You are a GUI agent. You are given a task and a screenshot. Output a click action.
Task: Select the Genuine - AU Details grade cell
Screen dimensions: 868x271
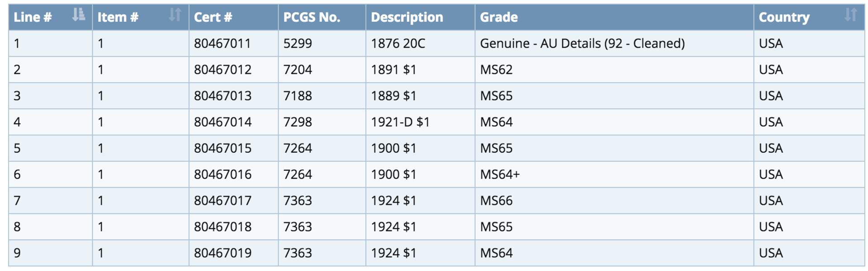pyautogui.click(x=614, y=44)
